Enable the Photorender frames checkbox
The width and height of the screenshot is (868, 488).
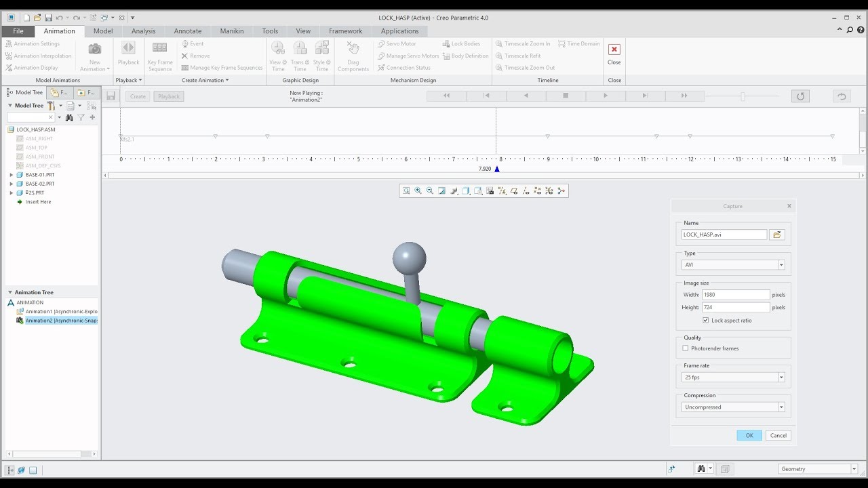point(686,348)
